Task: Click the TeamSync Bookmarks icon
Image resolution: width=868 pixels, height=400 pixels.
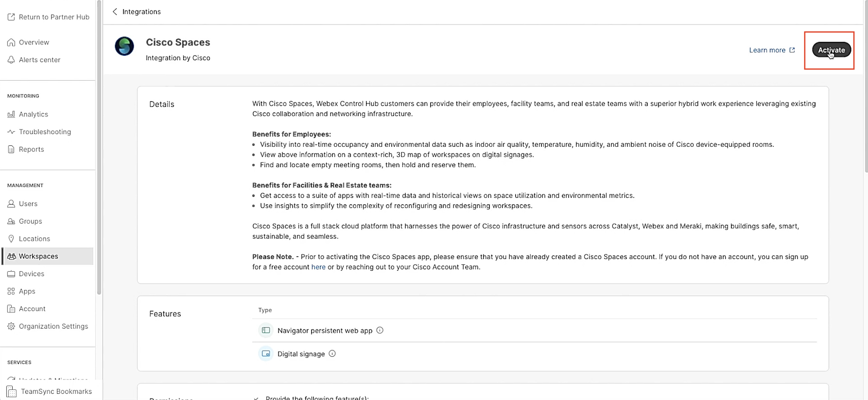Action: 11,391
